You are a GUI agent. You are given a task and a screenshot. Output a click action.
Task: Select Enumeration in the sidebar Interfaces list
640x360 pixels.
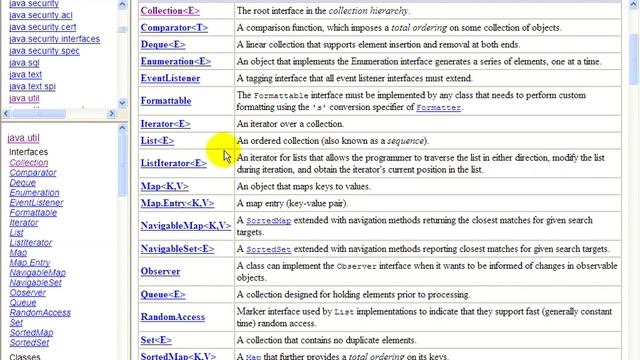tap(34, 193)
